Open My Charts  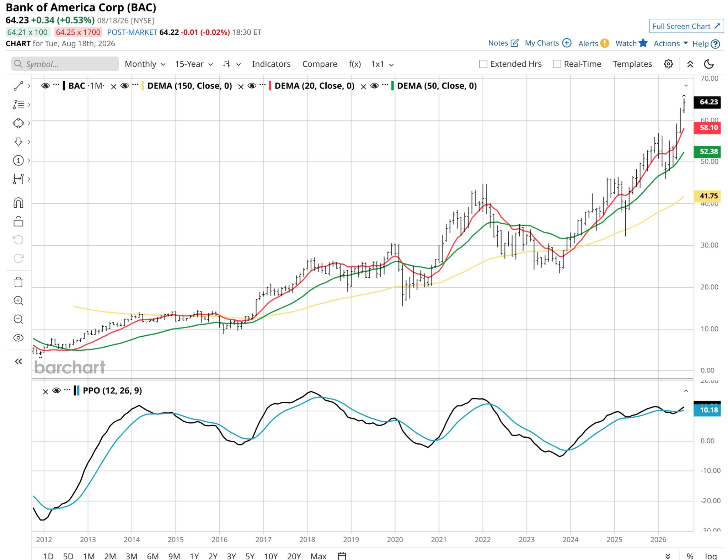pyautogui.click(x=548, y=43)
